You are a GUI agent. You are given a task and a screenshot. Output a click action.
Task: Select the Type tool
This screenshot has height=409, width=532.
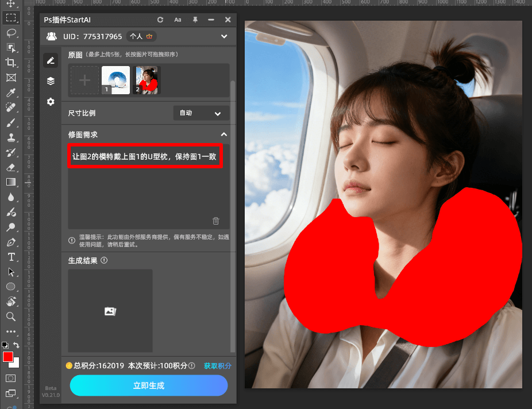tap(11, 257)
